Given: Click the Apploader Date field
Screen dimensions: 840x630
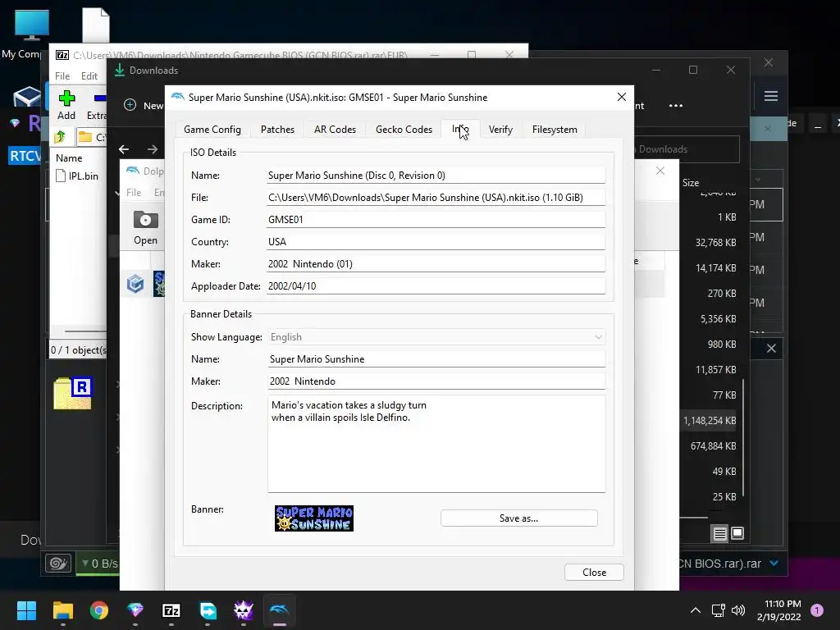Looking at the screenshot, I should tap(436, 286).
